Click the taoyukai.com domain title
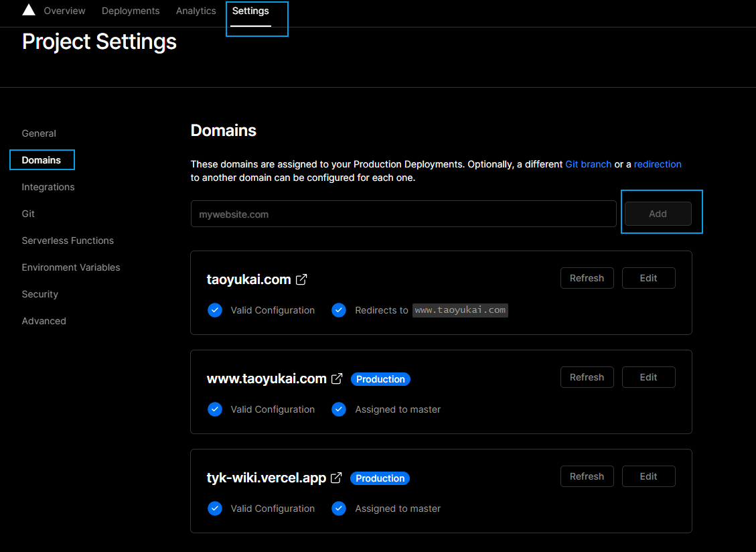The image size is (756, 552). coord(249,279)
